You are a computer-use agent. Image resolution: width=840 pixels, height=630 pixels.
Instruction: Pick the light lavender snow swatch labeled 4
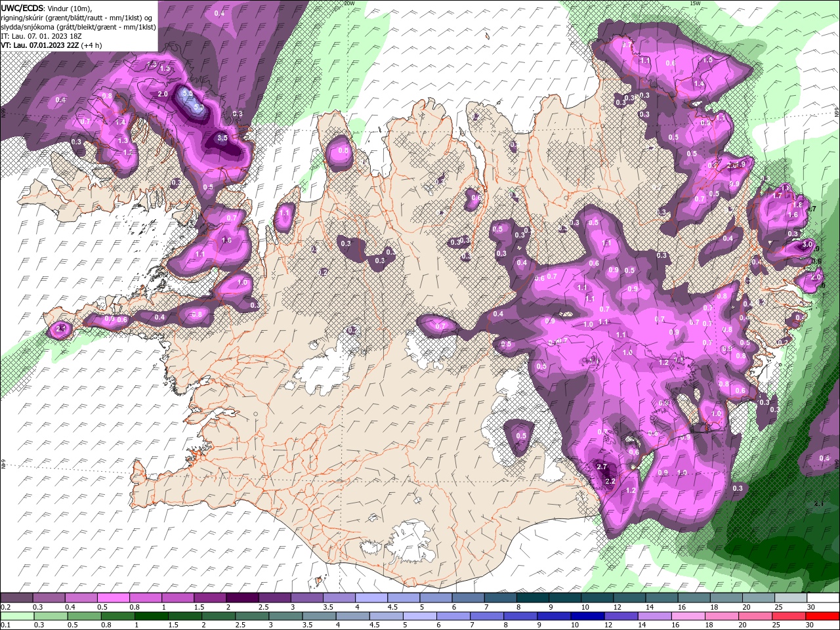pos(371,598)
